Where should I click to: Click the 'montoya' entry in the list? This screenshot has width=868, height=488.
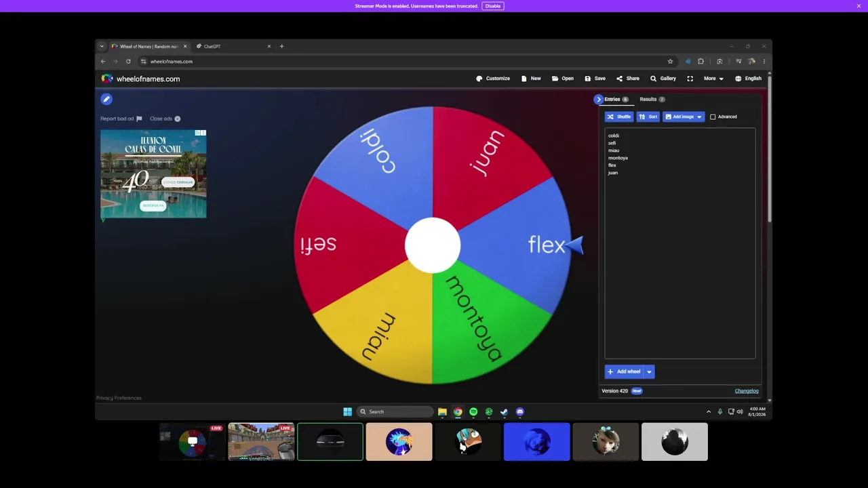[x=618, y=158]
